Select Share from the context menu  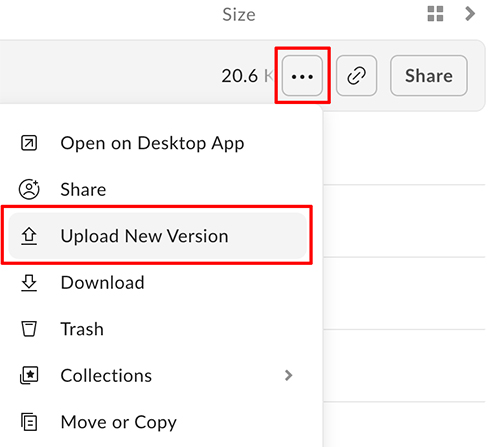point(157,190)
